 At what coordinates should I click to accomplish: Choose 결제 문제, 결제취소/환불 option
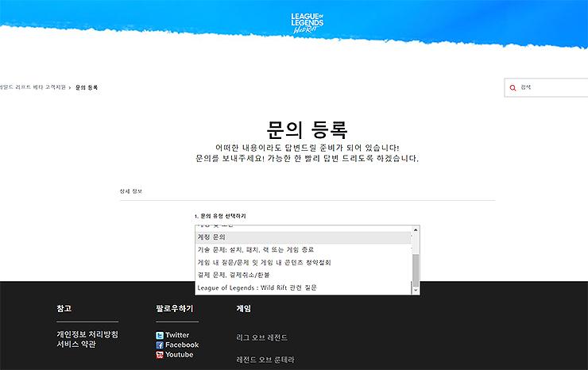303,275
